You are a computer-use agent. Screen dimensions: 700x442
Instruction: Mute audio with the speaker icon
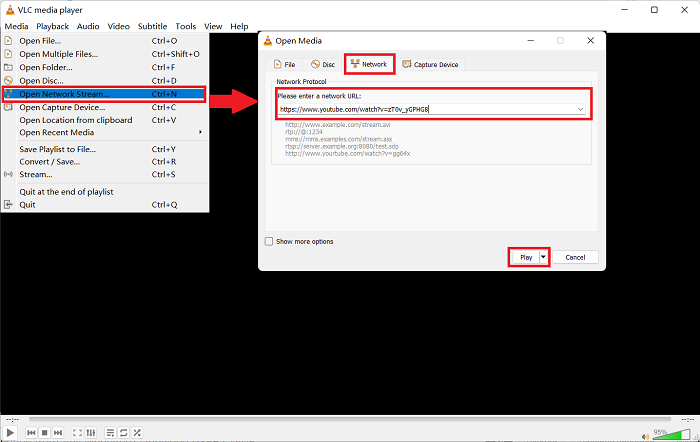pyautogui.click(x=645, y=436)
